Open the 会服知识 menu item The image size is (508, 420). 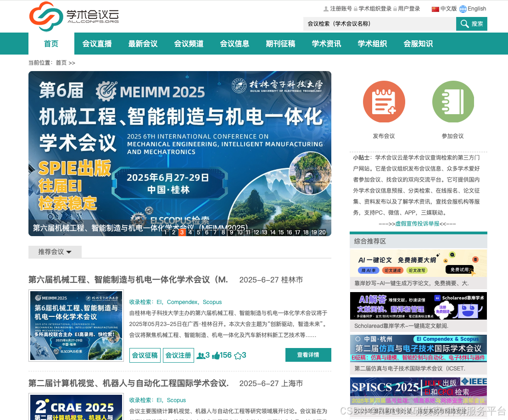click(418, 44)
